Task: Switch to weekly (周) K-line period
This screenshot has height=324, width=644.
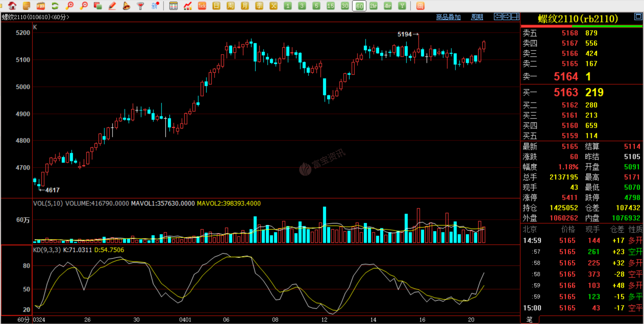Action: pos(231,6)
